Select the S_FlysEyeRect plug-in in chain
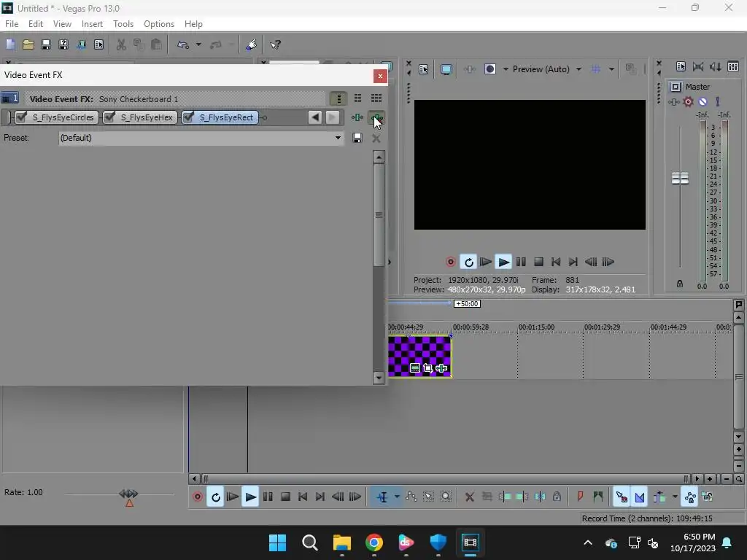This screenshot has height=560, width=747. (x=226, y=117)
